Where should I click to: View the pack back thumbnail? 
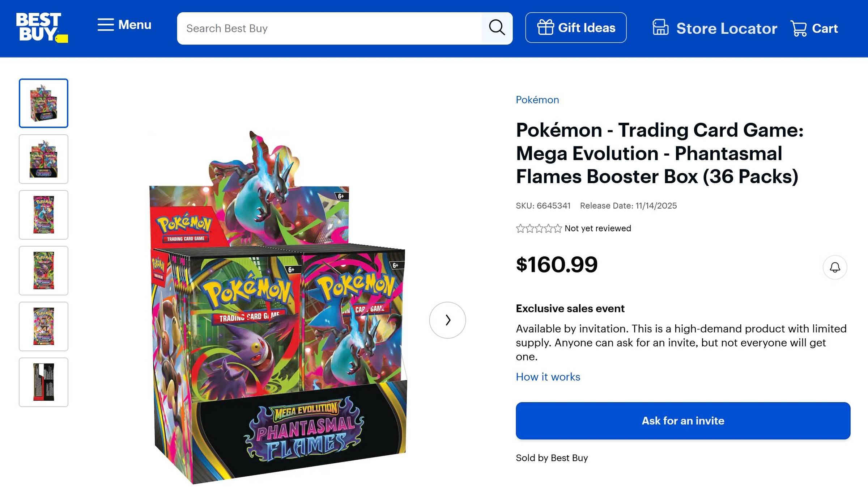pyautogui.click(x=43, y=382)
